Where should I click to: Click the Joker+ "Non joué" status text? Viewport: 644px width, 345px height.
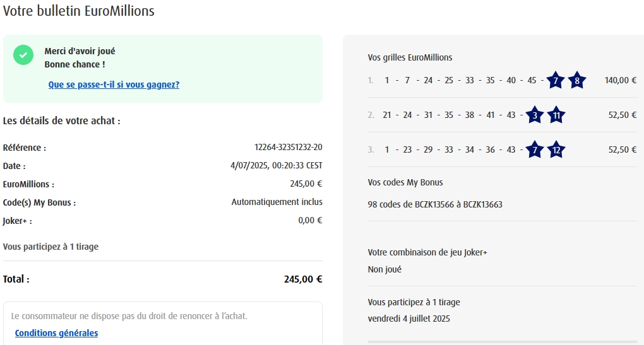pyautogui.click(x=385, y=269)
